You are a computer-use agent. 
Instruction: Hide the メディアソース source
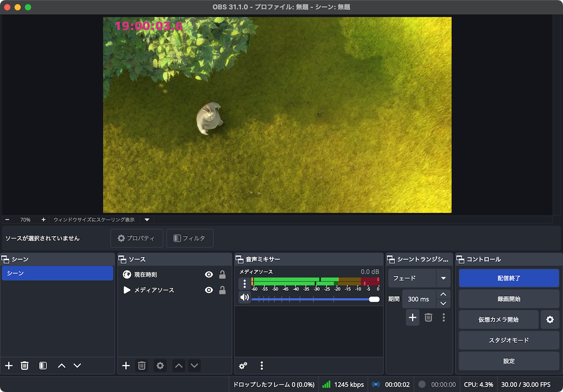[x=208, y=290]
